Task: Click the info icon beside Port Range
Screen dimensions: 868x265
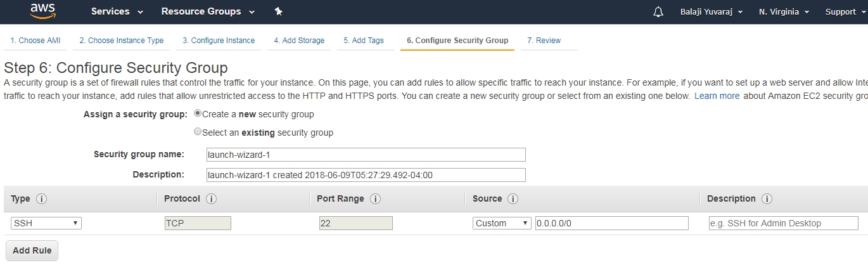Action: click(x=375, y=199)
